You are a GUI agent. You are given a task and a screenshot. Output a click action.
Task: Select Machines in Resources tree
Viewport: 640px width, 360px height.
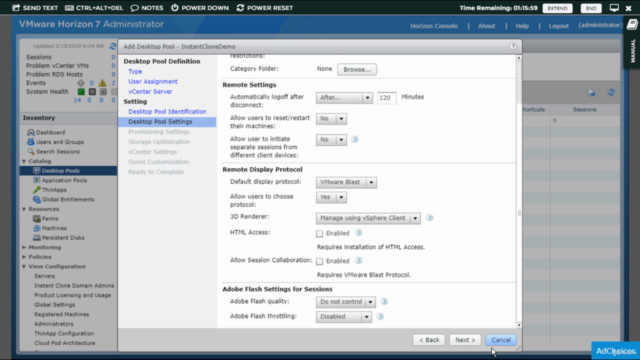54,228
